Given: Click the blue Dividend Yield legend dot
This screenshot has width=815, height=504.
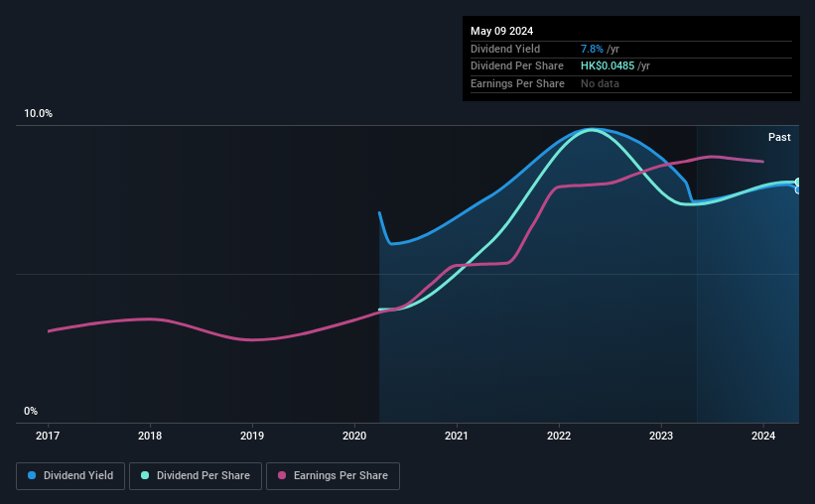Looking at the screenshot, I should coord(32,475).
